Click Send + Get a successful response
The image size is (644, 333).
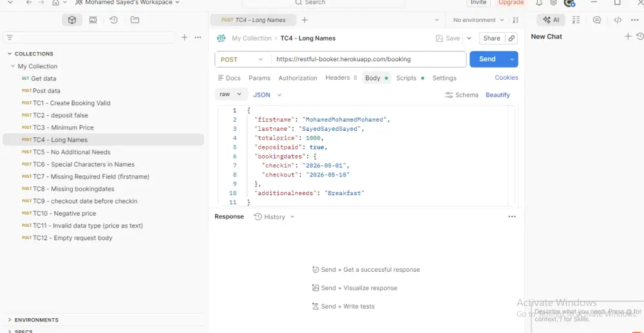click(x=366, y=270)
